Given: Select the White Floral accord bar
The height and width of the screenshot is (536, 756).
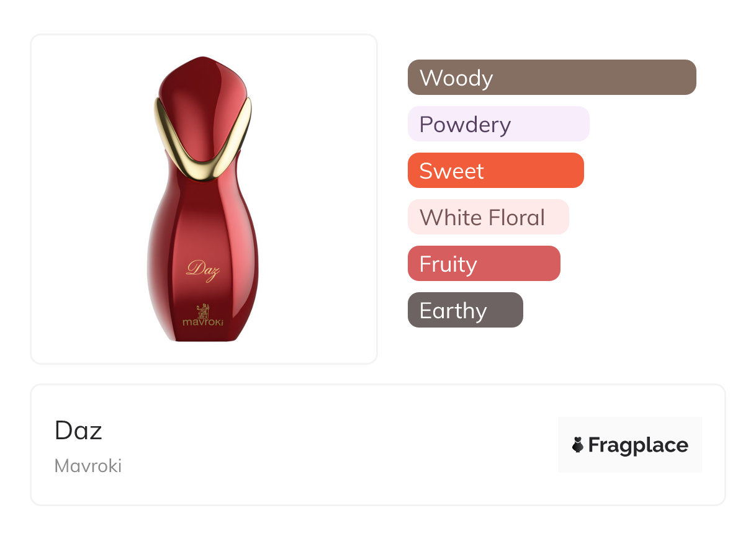Looking at the screenshot, I should (488, 217).
